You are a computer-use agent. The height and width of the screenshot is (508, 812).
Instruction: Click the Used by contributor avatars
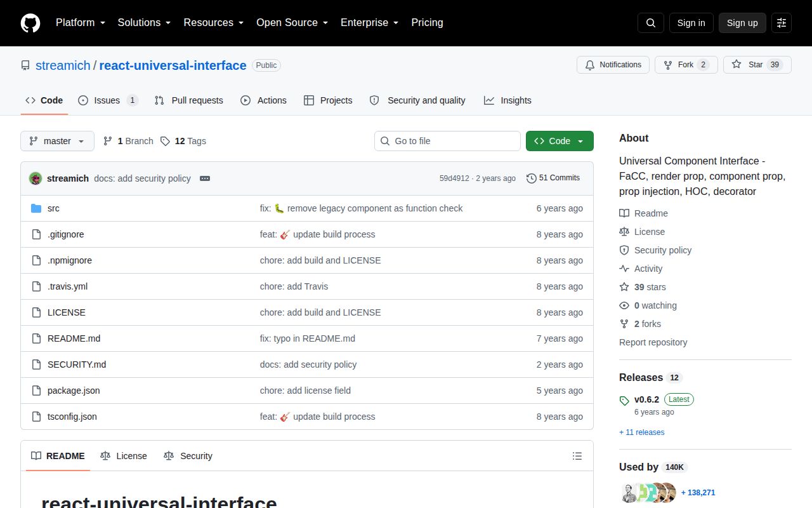pos(648,493)
